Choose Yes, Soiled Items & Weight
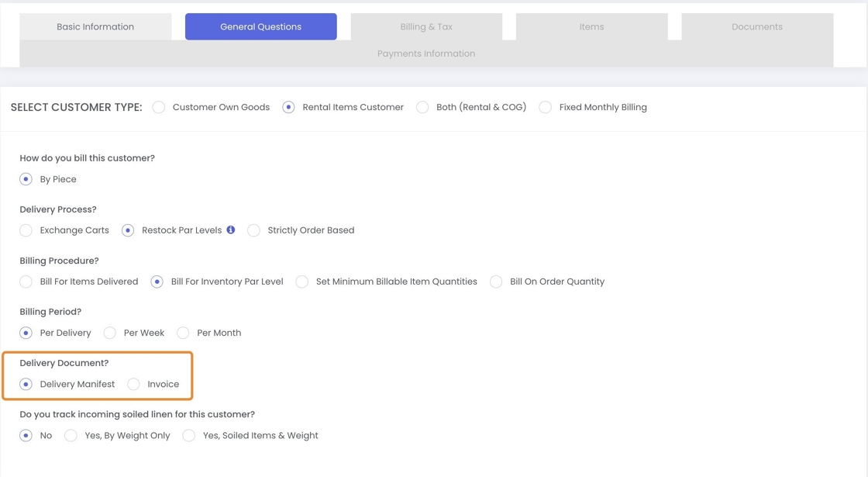Image resolution: width=868 pixels, height=477 pixels. coord(189,436)
